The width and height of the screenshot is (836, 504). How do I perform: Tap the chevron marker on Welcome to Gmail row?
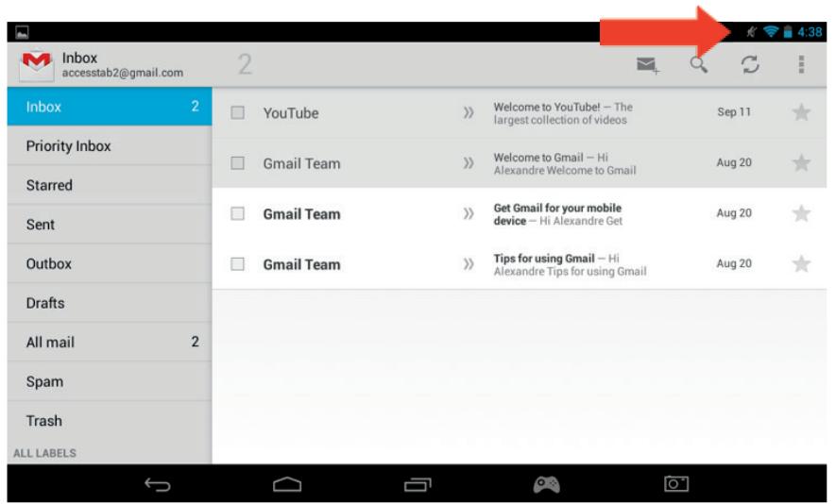coord(469,163)
